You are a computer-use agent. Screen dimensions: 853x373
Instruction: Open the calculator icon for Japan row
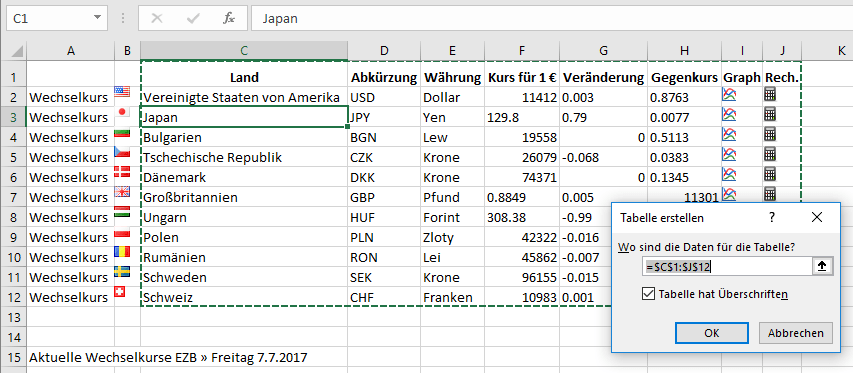769,114
